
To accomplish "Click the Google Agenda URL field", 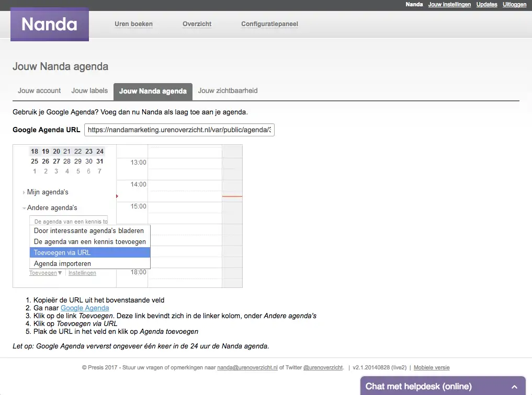I will tap(179, 130).
